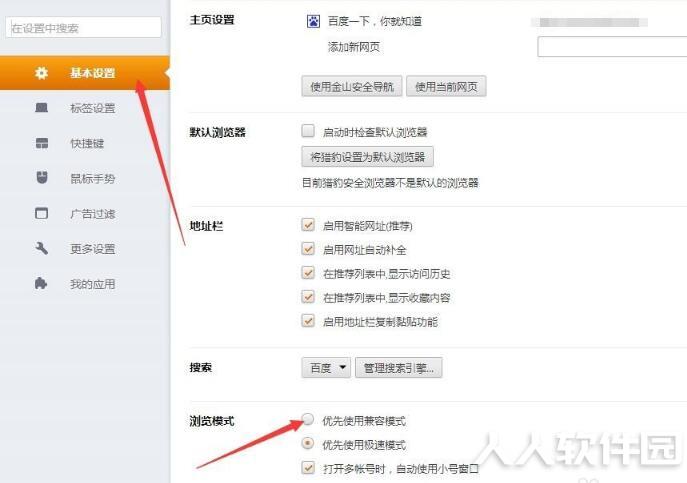Enable 启动时检查默认浏览器 checkbox
The height and width of the screenshot is (483, 687).
(308, 131)
